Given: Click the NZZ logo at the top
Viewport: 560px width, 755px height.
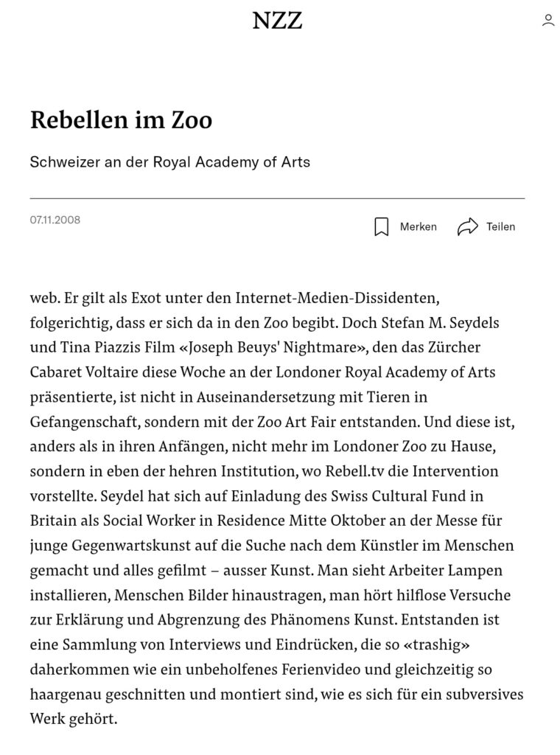Looking at the screenshot, I should click(x=277, y=21).
